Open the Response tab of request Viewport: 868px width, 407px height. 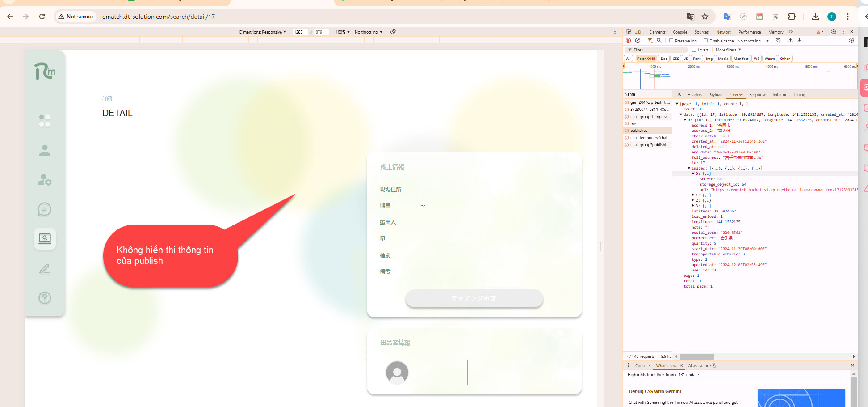click(757, 95)
